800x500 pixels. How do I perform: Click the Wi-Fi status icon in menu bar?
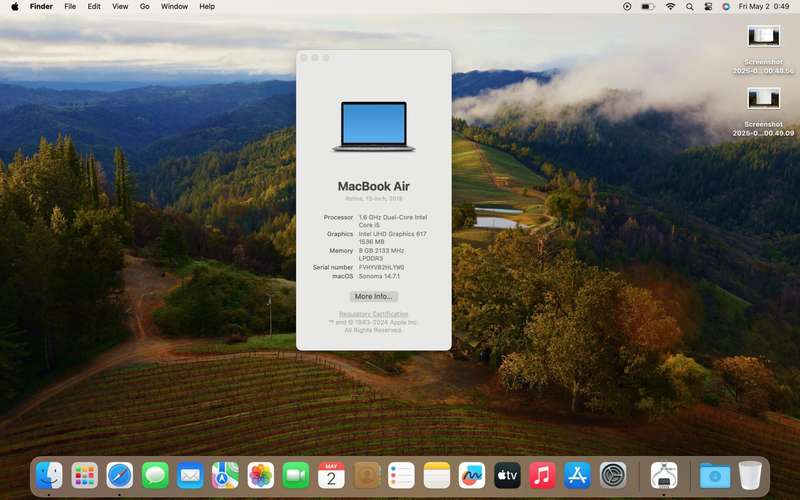click(670, 7)
